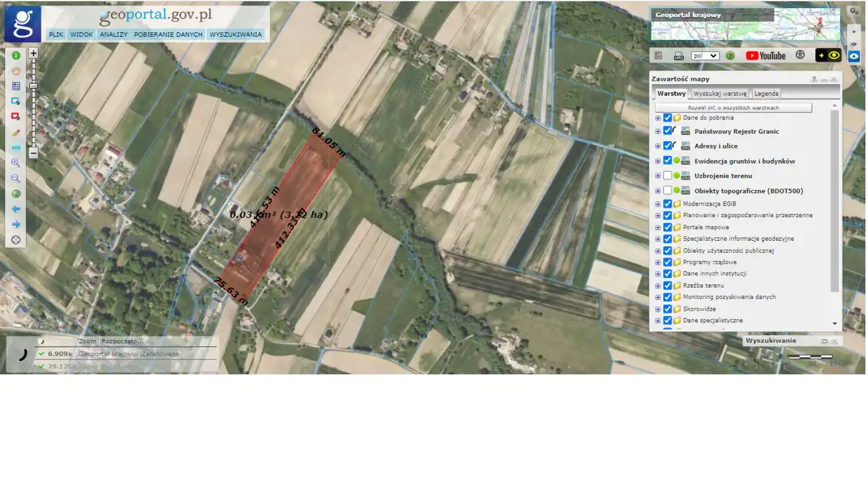
Task: Open the YouTube link icon
Action: (766, 56)
